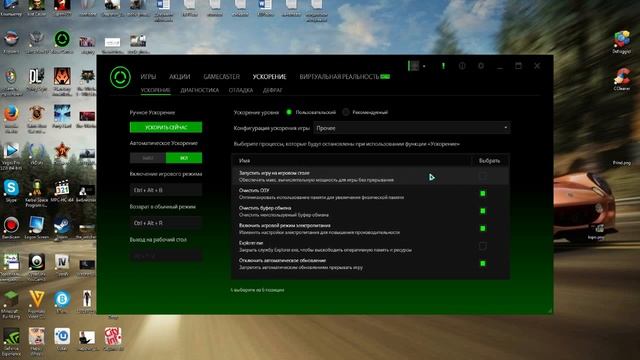
Task: Switch auto boost to ВКЛ
Action: point(184,158)
